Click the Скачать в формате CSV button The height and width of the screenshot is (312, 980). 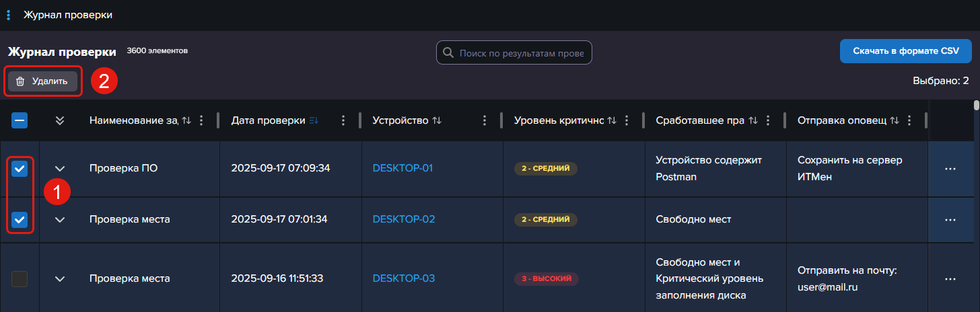[x=905, y=51]
